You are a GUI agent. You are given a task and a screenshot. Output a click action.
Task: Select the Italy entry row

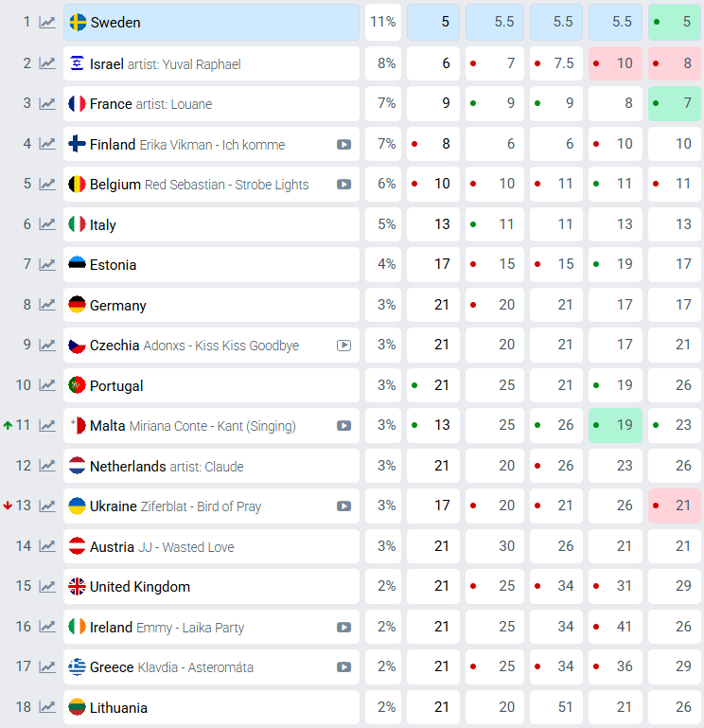point(103,225)
